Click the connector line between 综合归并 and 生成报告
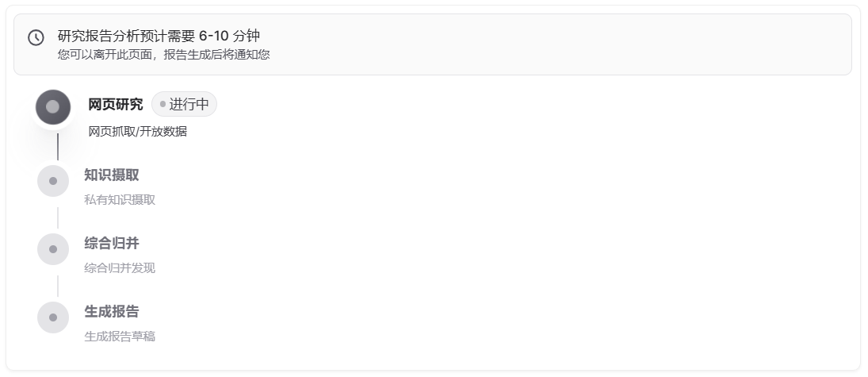 [58, 286]
